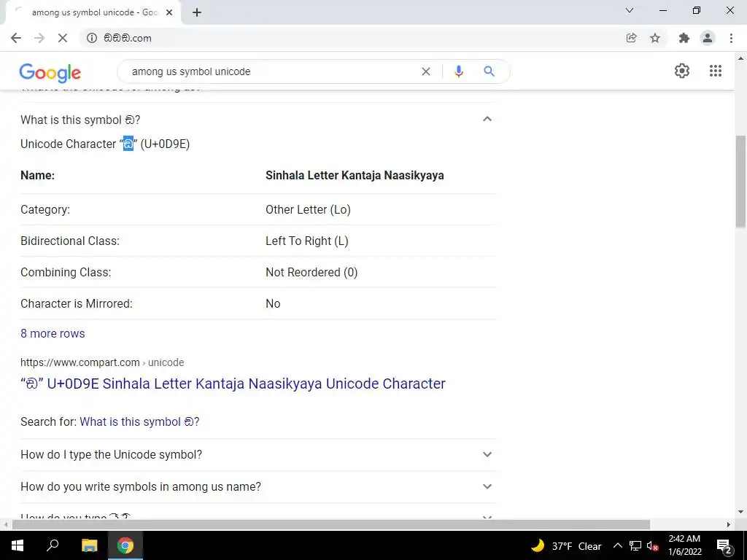
Task: Click the browser address bar URL
Action: tap(128, 38)
